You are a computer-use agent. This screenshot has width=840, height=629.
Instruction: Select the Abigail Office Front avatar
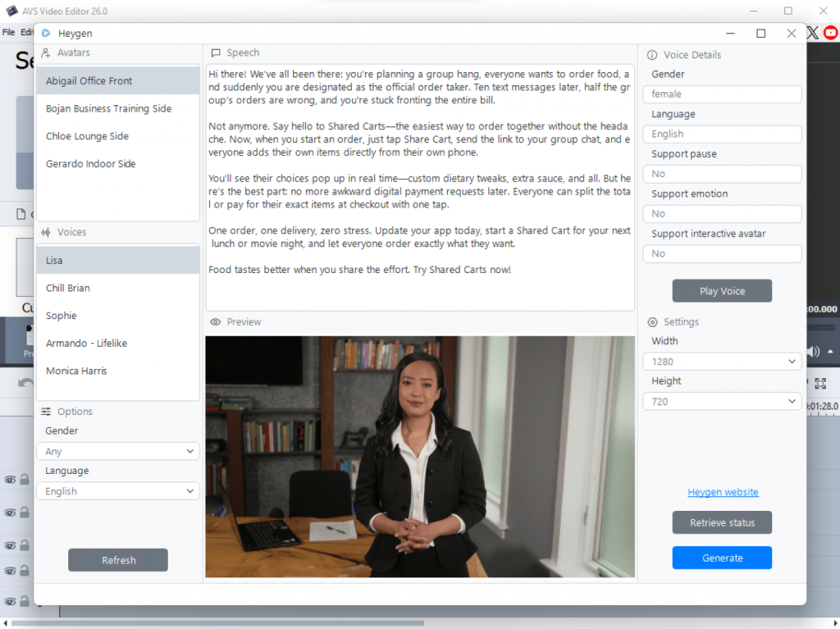click(x=118, y=81)
